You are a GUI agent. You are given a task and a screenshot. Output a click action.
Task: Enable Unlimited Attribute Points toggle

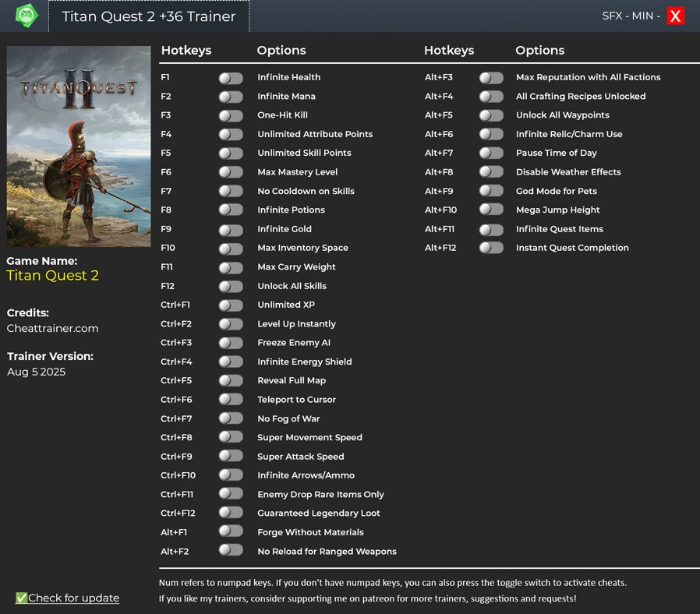pos(231,135)
